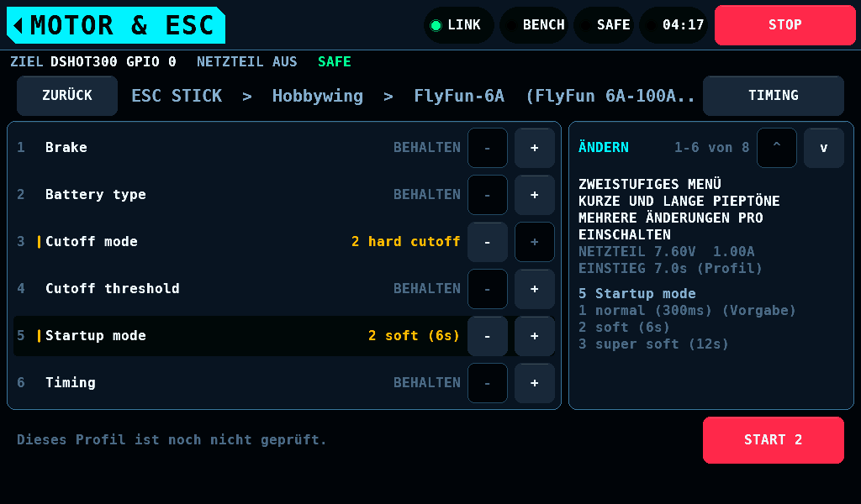Decrease Battery type value
This screenshot has height=504, width=861.
point(487,195)
